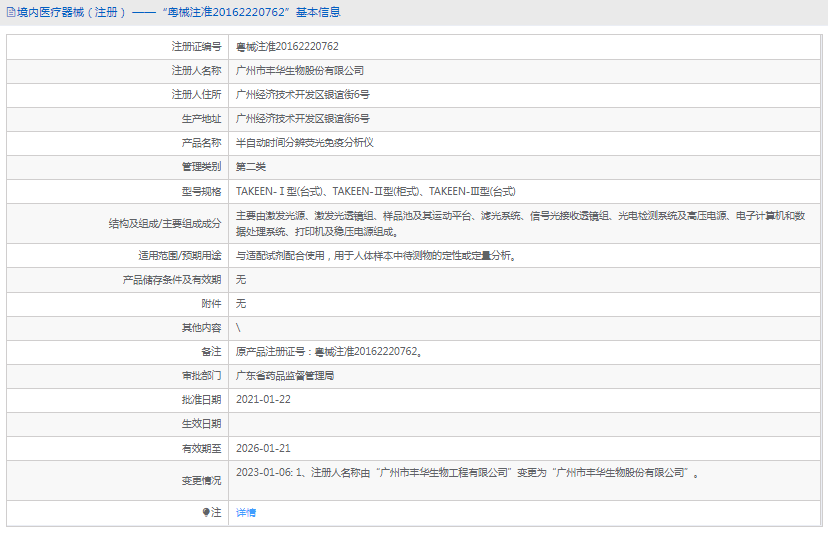This screenshot has height=534, width=828.
Task: Open the 详情 details link
Action: pyautogui.click(x=246, y=512)
